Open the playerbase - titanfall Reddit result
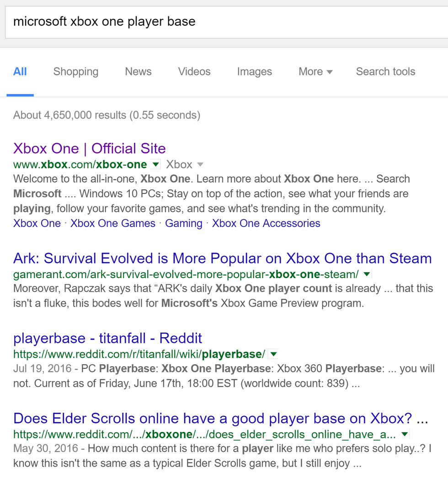The width and height of the screenshot is (448, 485). click(108, 339)
